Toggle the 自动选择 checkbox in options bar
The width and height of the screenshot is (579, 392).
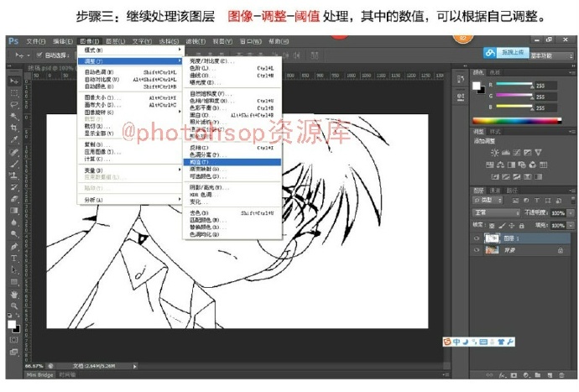coord(39,55)
